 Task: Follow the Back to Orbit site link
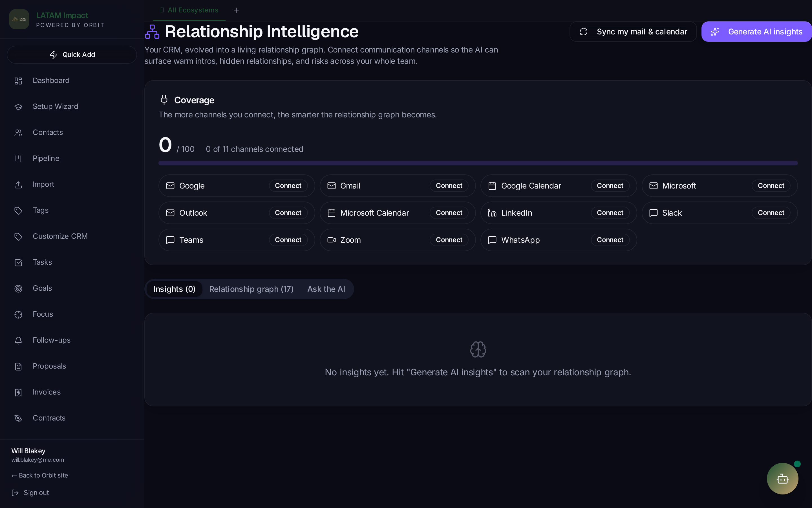pos(39,476)
